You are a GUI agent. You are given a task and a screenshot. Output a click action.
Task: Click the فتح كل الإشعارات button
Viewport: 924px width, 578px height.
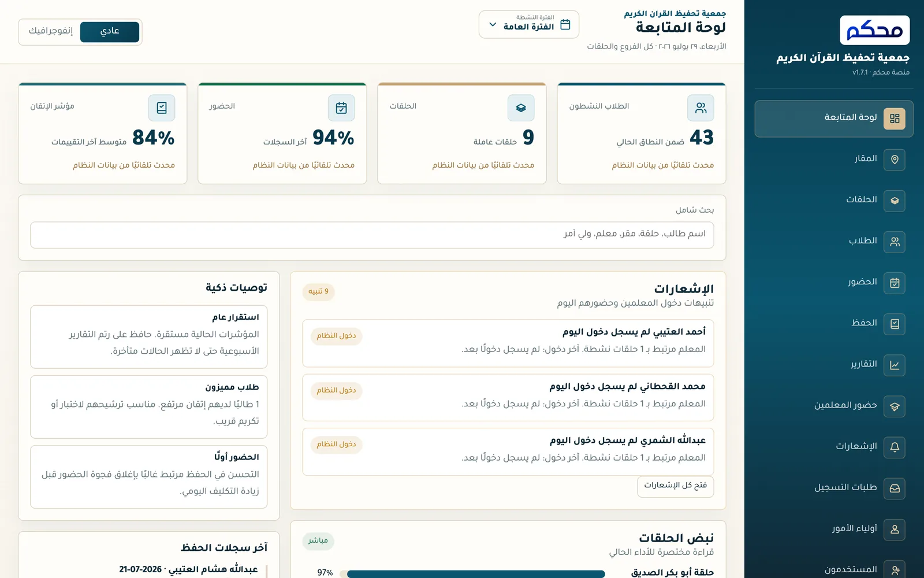coord(676,486)
